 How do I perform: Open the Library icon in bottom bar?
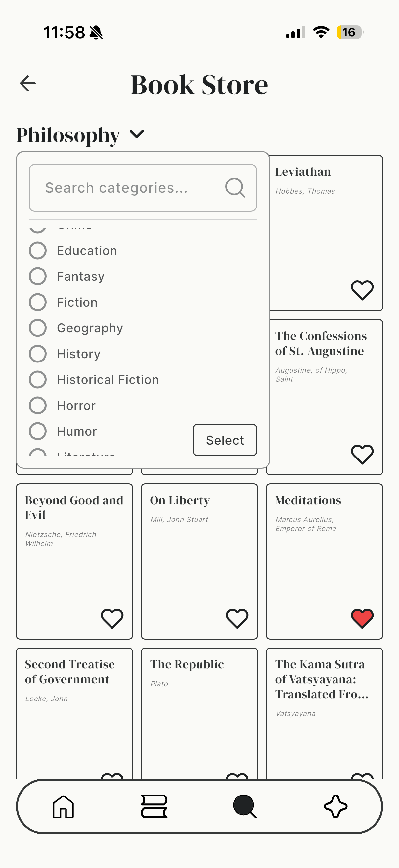154,807
